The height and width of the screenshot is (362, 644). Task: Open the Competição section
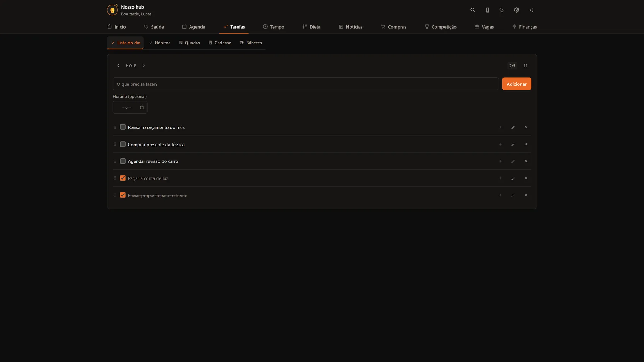[x=440, y=27]
